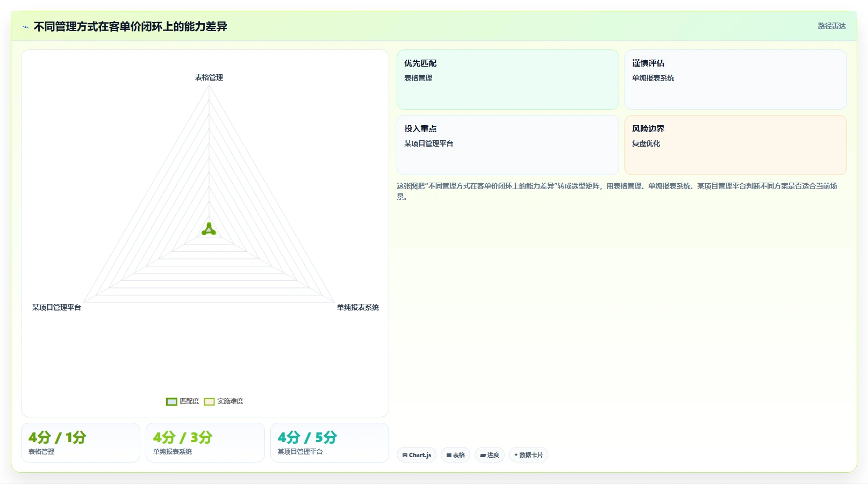Viewport: 868px width, 484px height.
Task: Click the Chart.js tag chip
Action: tap(417, 455)
